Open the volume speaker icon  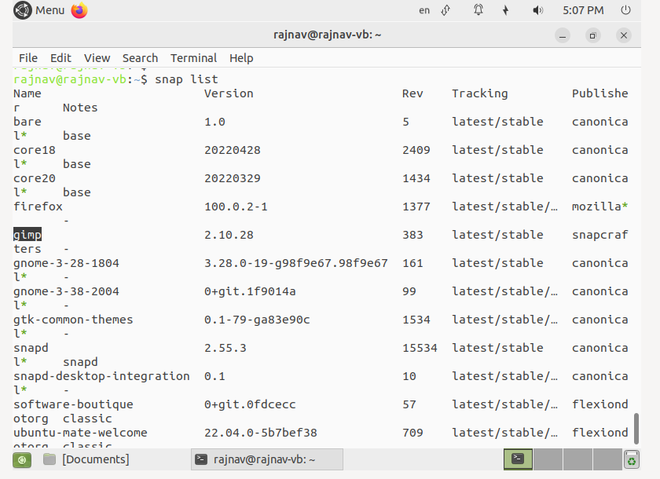click(538, 10)
